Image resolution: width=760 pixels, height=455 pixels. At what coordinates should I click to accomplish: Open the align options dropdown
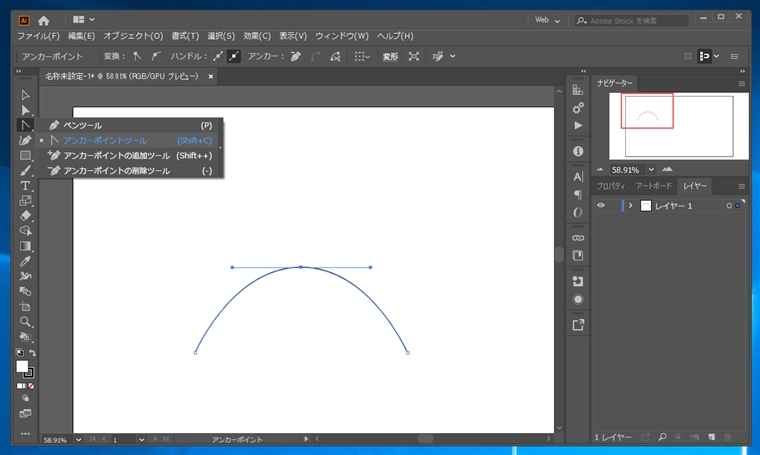[x=362, y=56]
